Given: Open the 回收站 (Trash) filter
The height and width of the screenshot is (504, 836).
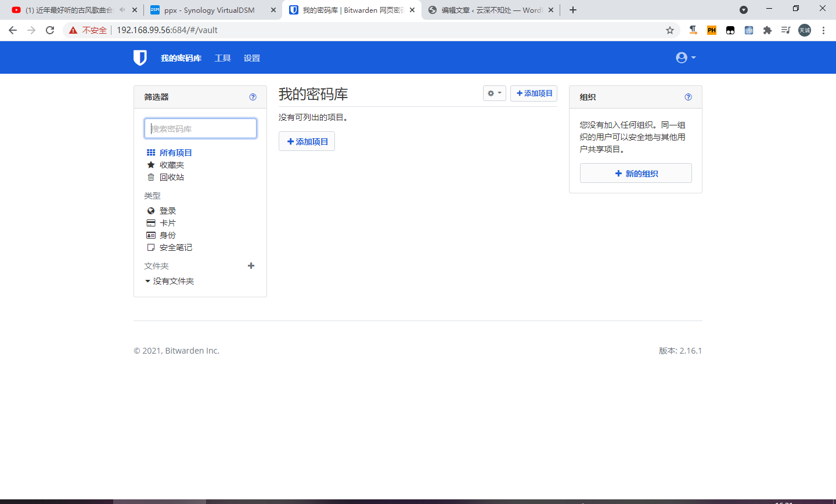Looking at the screenshot, I should pyautogui.click(x=151, y=177).
